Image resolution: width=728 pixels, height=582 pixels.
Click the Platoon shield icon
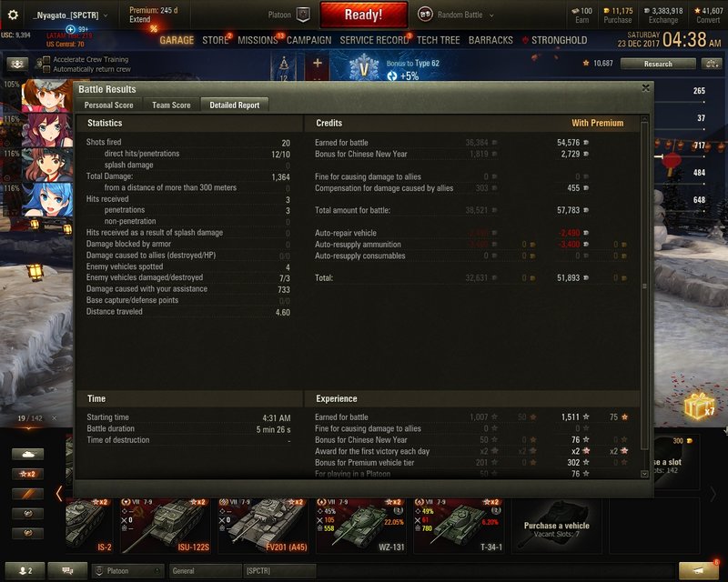[304, 15]
